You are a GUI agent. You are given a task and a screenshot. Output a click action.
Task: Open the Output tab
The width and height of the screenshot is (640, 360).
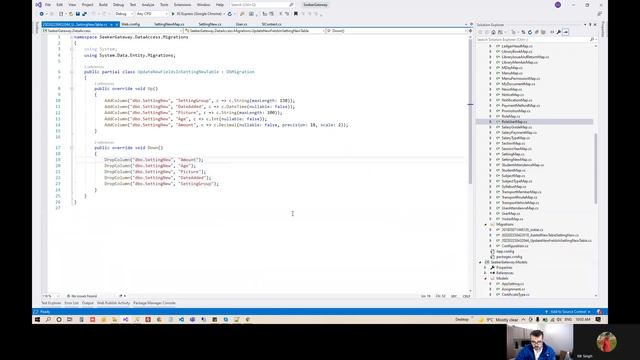click(x=88, y=303)
